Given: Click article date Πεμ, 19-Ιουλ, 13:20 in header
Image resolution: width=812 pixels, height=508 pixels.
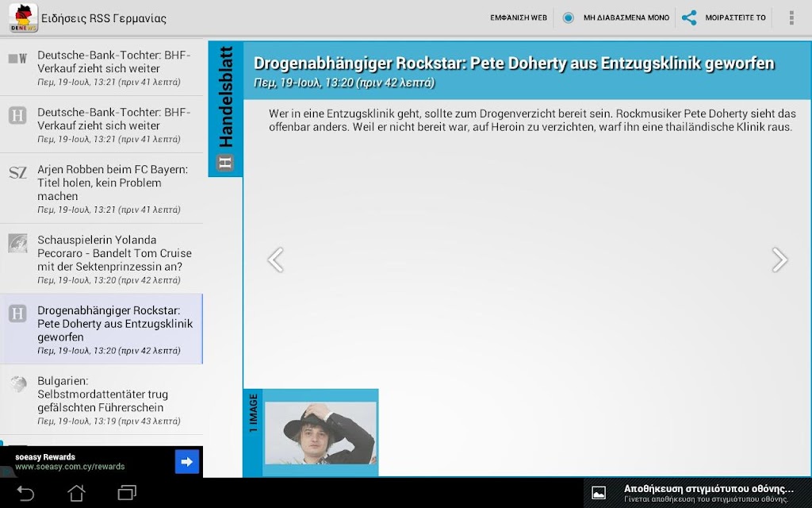Looking at the screenshot, I should (x=344, y=83).
